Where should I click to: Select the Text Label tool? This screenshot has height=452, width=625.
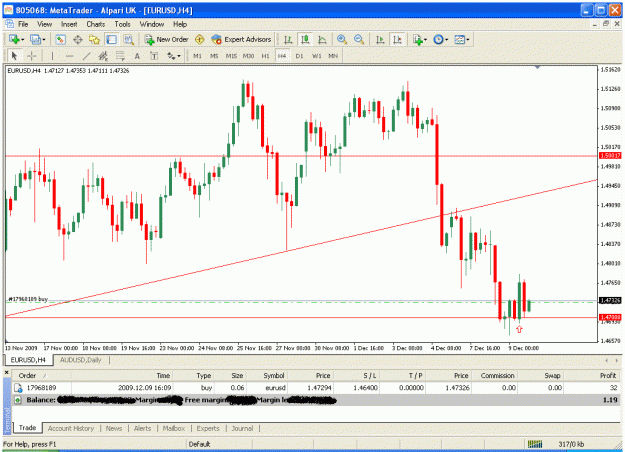pos(154,56)
